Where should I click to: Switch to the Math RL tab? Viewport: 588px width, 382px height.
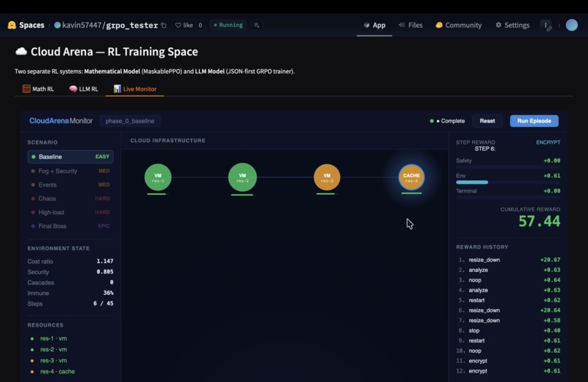pos(38,89)
